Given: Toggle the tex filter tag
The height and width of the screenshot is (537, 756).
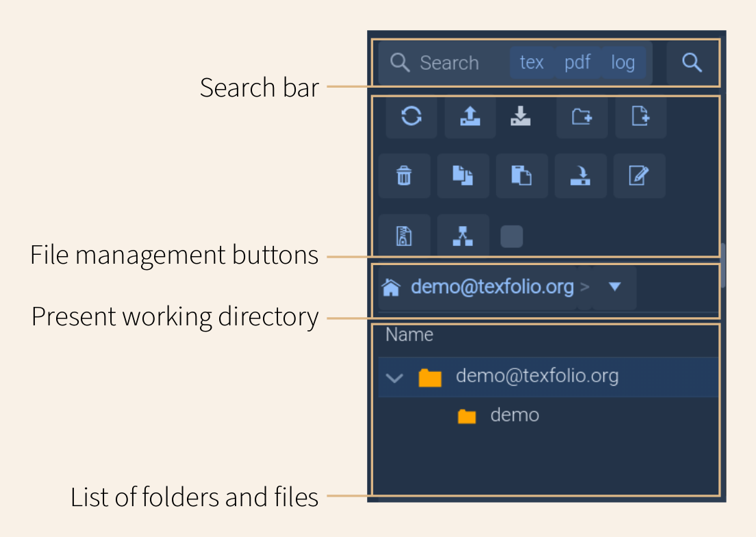Looking at the screenshot, I should coord(532,62).
